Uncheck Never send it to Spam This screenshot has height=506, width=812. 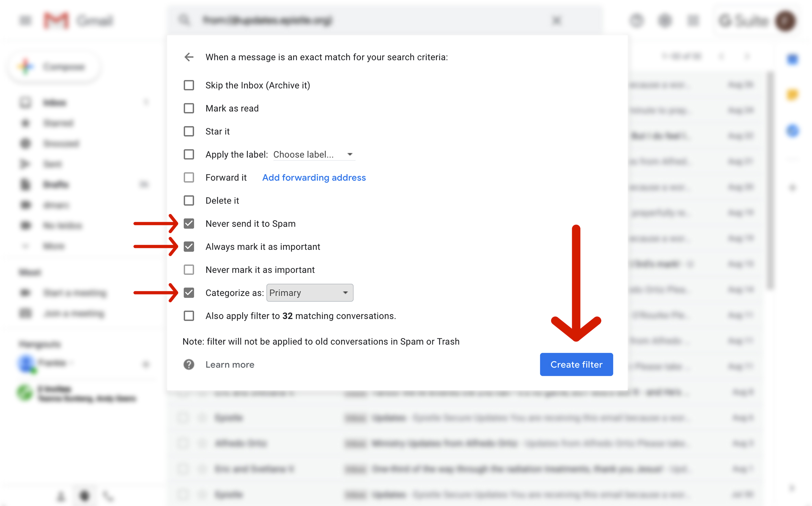[189, 224]
